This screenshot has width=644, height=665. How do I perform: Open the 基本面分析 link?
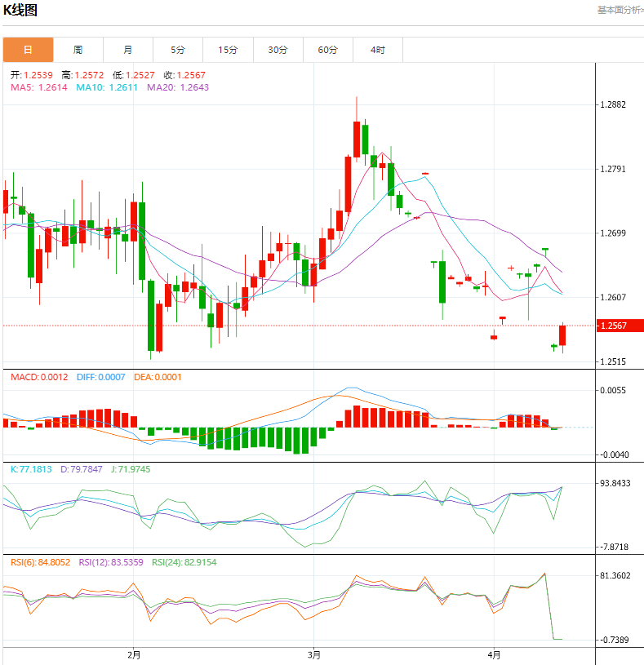[x=620, y=10]
